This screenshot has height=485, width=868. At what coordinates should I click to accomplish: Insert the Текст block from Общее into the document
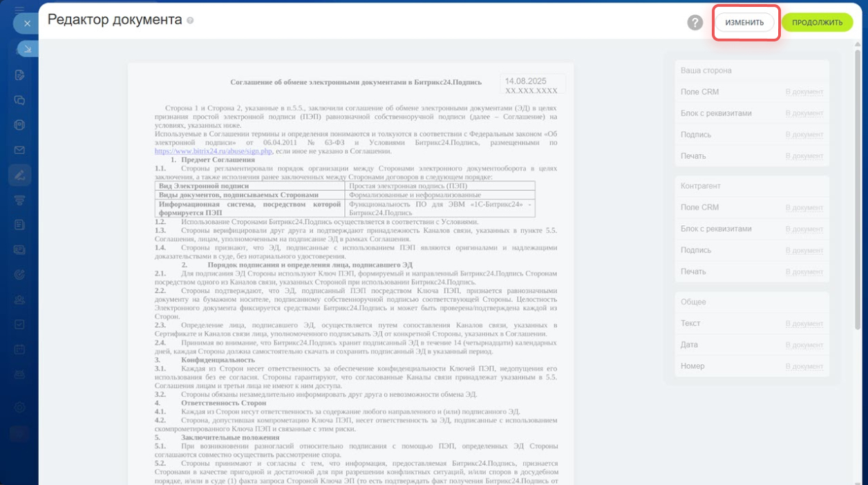pyautogui.click(x=804, y=324)
